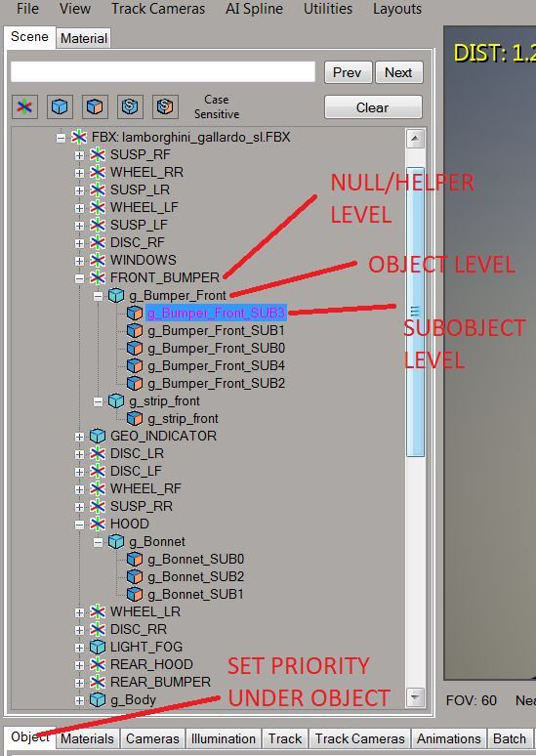Select g_Bumper_Front_SUB1 subobject

click(x=216, y=331)
